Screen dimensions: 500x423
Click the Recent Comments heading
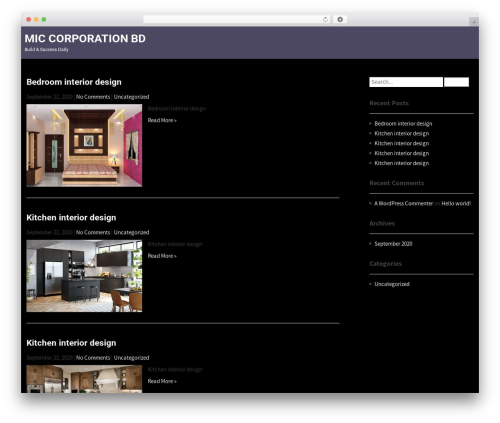(397, 183)
